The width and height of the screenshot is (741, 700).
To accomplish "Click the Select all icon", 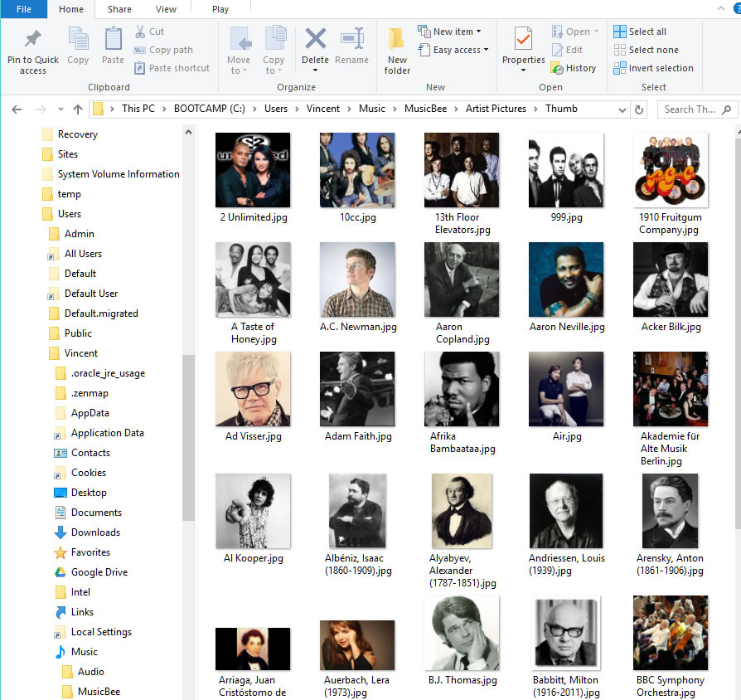I will point(619,32).
